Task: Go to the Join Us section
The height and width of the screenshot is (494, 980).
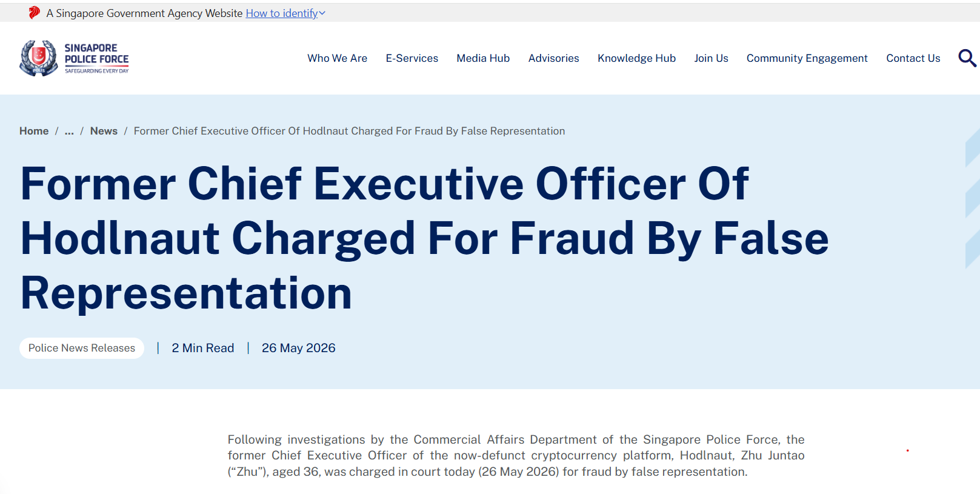Action: pos(711,58)
